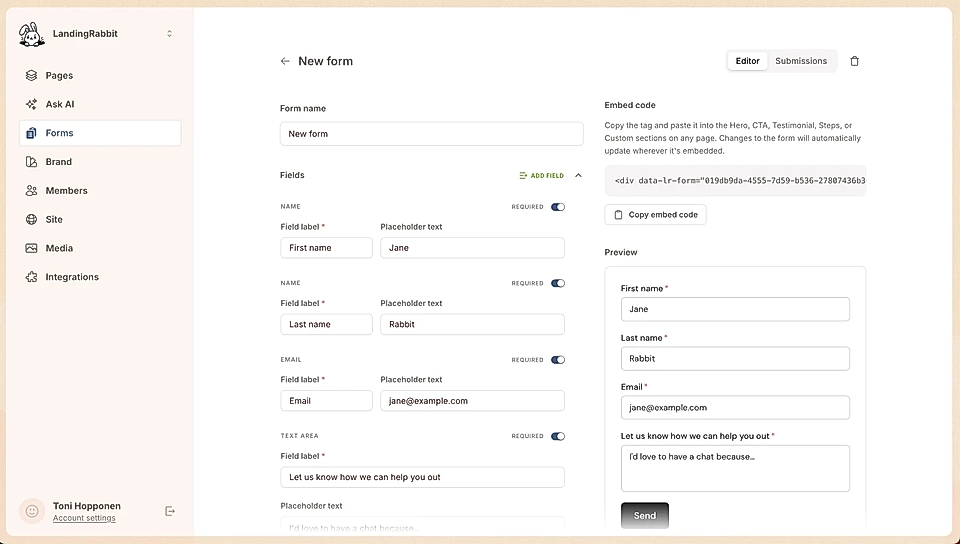The image size is (960, 544).
Task: Switch to the Editor tab
Action: tap(748, 61)
